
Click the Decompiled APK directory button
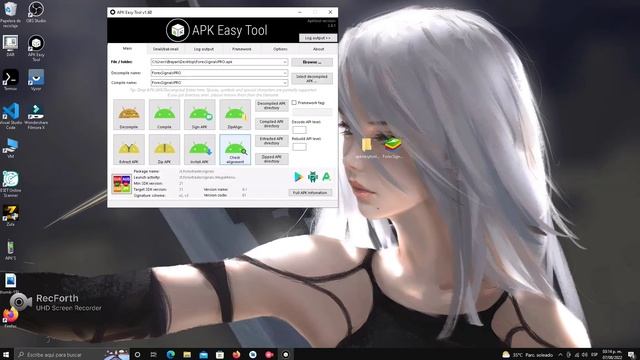[x=271, y=106]
